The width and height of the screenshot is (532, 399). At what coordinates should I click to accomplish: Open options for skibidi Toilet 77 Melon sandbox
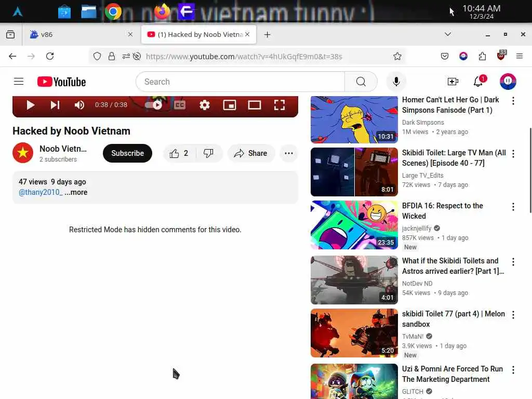pyautogui.click(x=513, y=314)
